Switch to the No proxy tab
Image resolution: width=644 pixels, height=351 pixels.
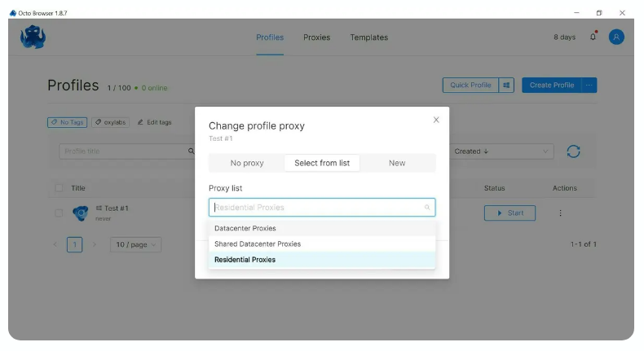tap(247, 163)
